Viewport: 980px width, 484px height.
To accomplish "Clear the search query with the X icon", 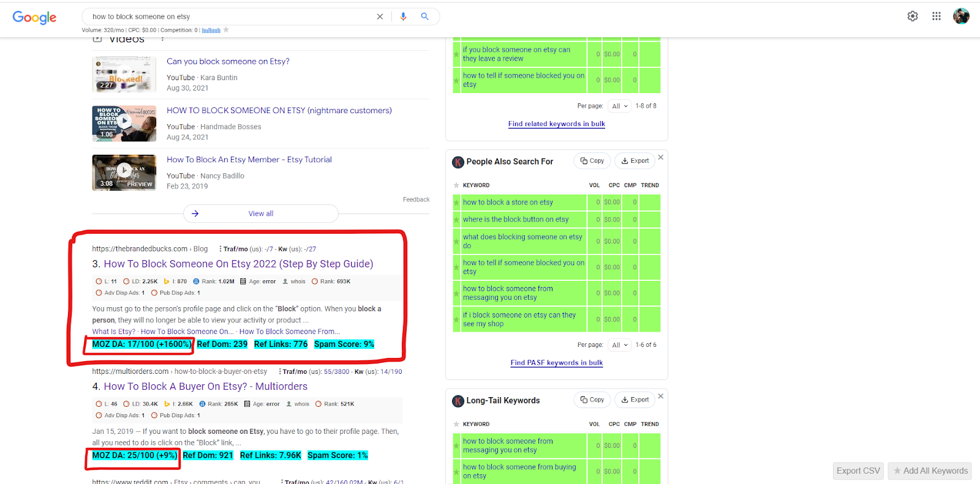I will click(x=380, y=17).
